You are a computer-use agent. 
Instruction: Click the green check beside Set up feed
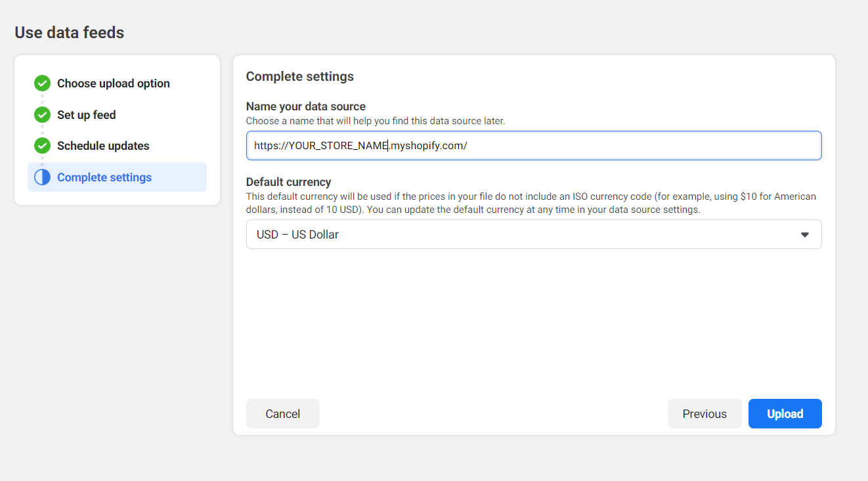coord(42,115)
